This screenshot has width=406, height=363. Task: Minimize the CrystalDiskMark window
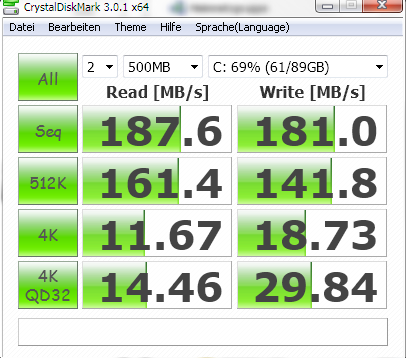328,6
